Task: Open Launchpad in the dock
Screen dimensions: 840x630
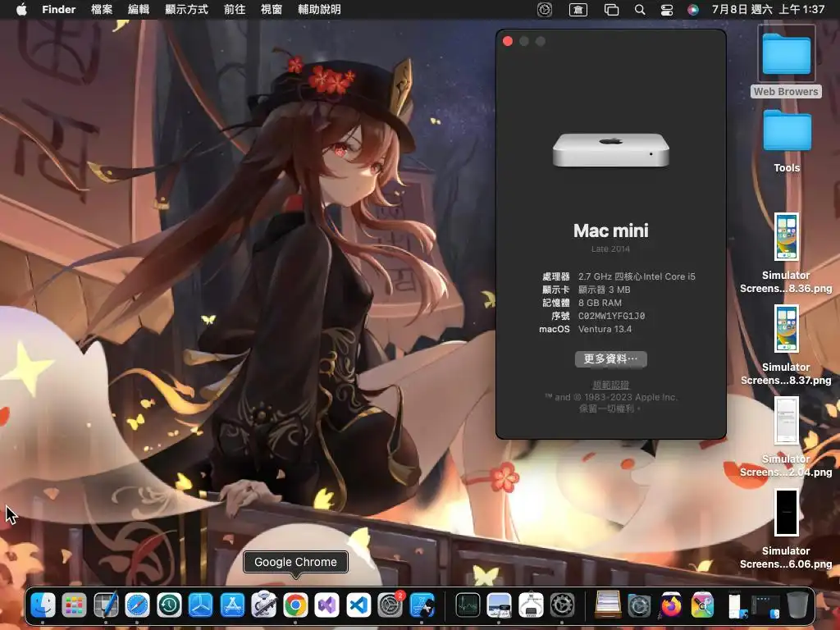Action: tap(74, 605)
